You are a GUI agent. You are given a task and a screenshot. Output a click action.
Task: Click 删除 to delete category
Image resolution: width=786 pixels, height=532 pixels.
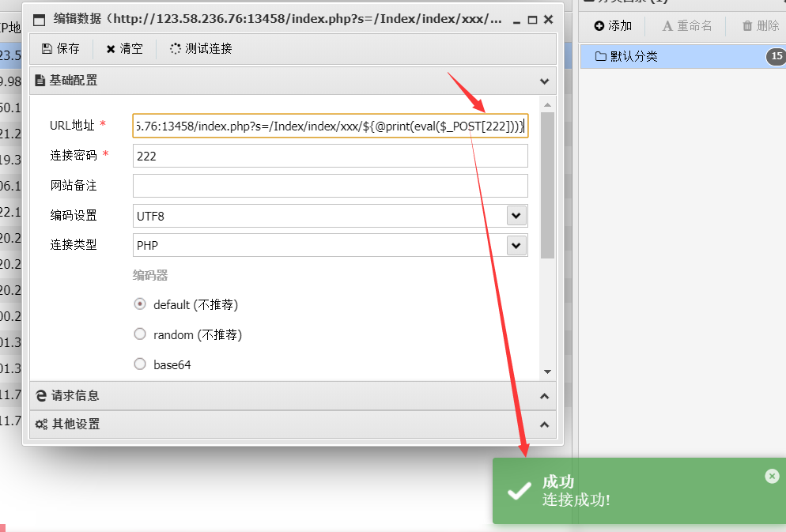click(x=761, y=26)
